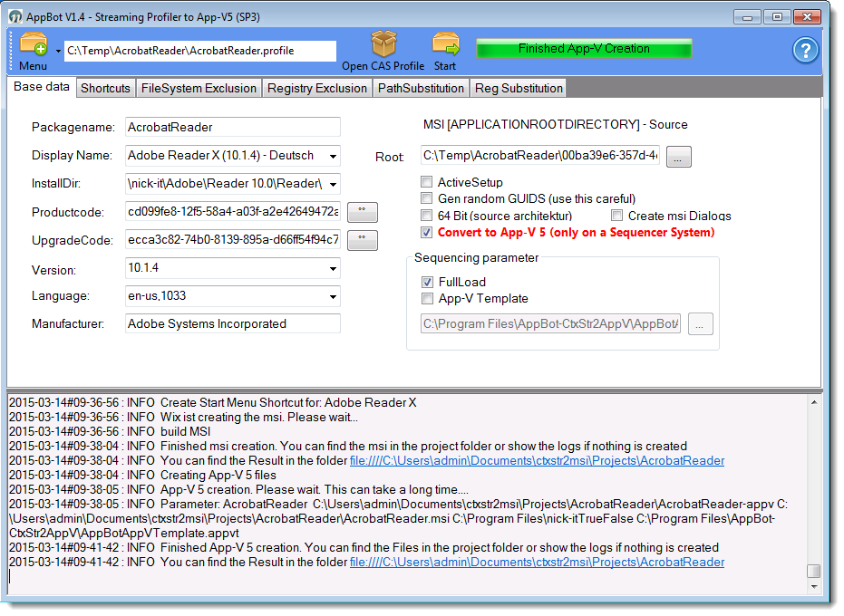
Task: Browse for App-V template with ellipsis button
Action: click(x=700, y=324)
